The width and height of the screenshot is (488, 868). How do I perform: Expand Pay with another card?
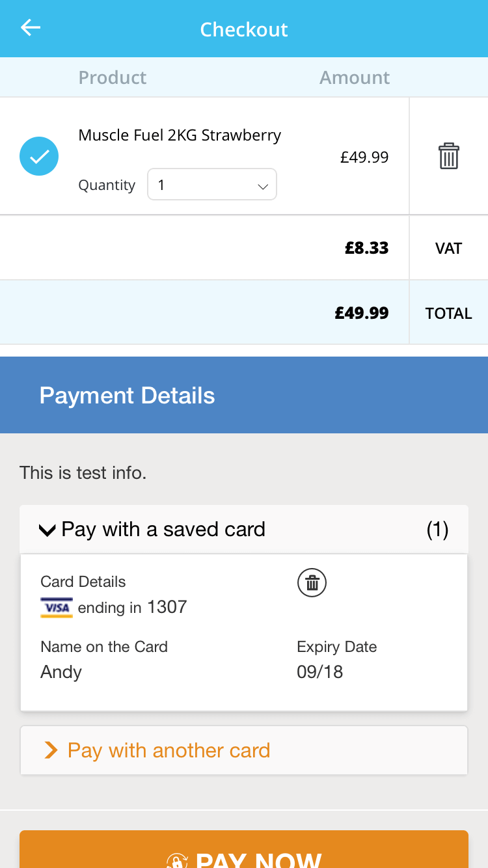click(243, 750)
